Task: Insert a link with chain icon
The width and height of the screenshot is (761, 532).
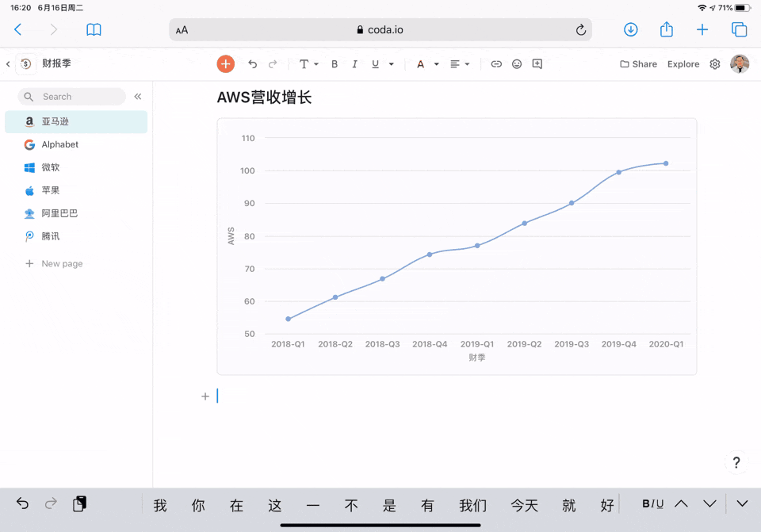Action: [496, 64]
